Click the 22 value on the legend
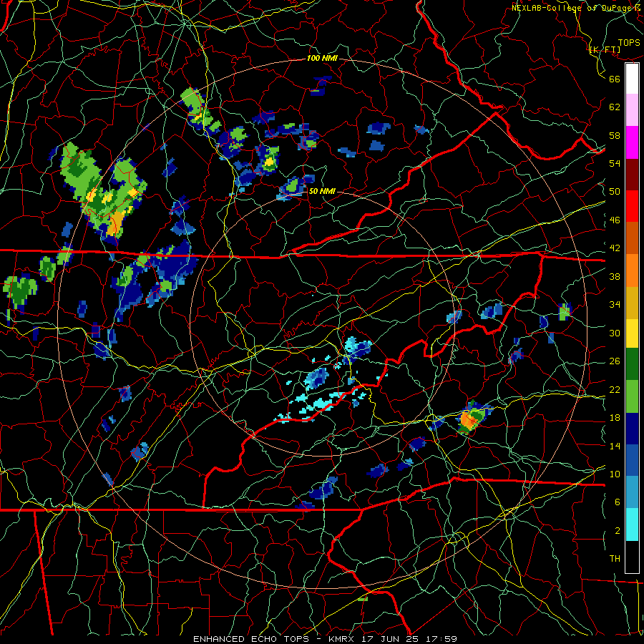Image resolution: width=644 pixels, height=644 pixels. [x=615, y=390]
